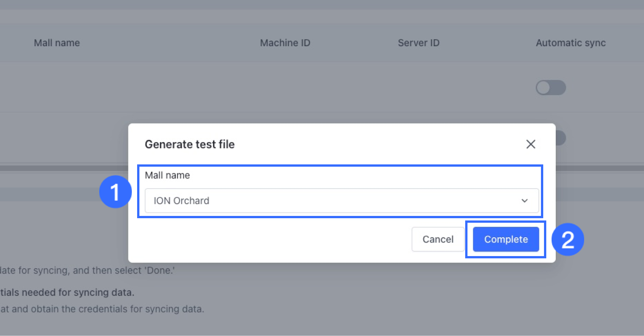Viewport: 644px width, 336px height.
Task: Click the Machine ID column header
Action: 285,43
